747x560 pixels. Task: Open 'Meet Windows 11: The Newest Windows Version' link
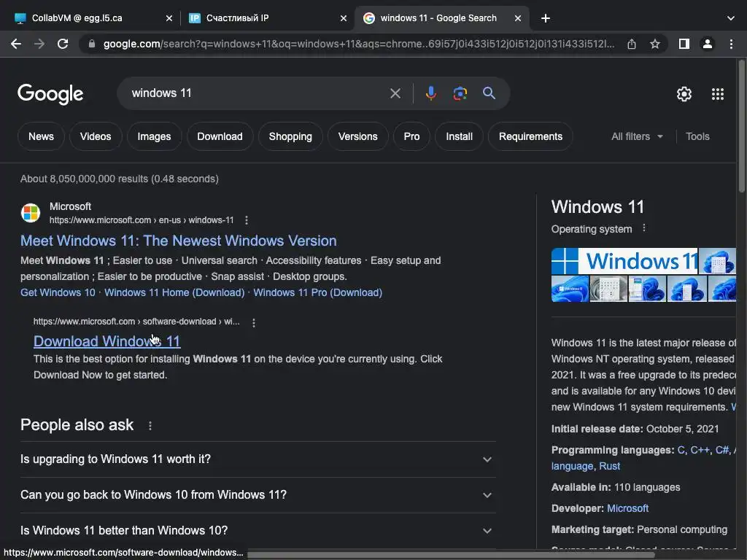click(178, 241)
